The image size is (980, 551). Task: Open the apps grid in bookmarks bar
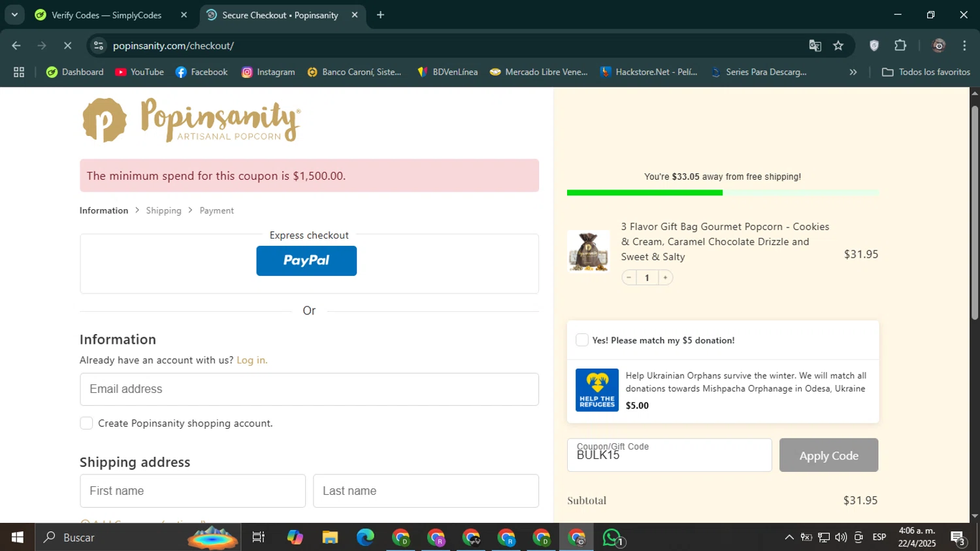(x=19, y=72)
